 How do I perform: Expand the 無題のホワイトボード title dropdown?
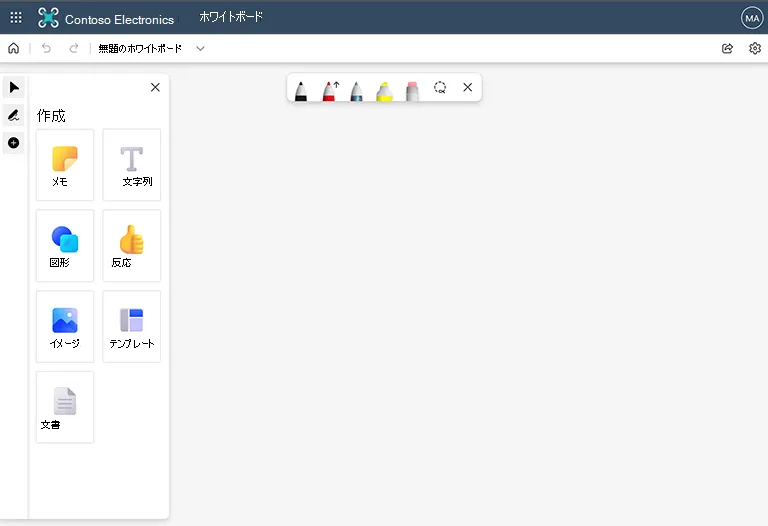click(200, 48)
